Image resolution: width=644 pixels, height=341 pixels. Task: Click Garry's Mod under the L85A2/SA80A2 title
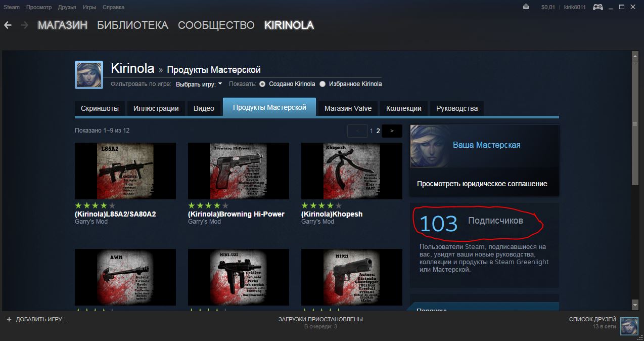tap(91, 222)
